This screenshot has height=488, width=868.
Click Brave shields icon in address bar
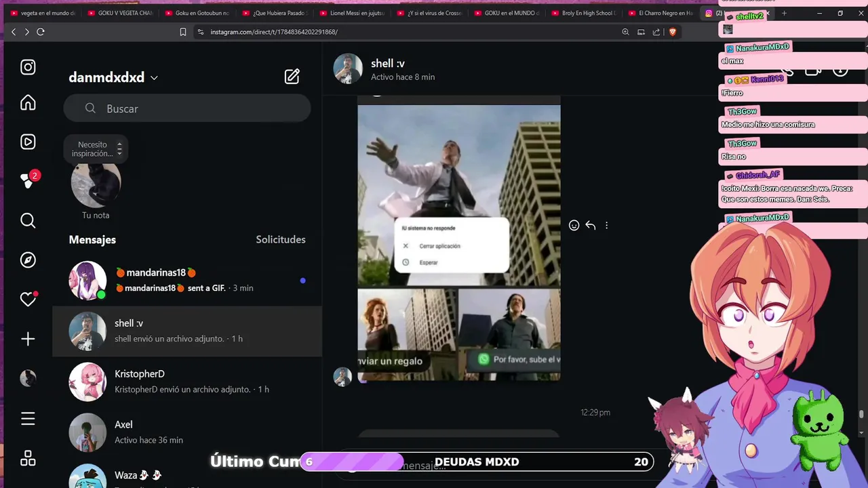[x=673, y=32]
